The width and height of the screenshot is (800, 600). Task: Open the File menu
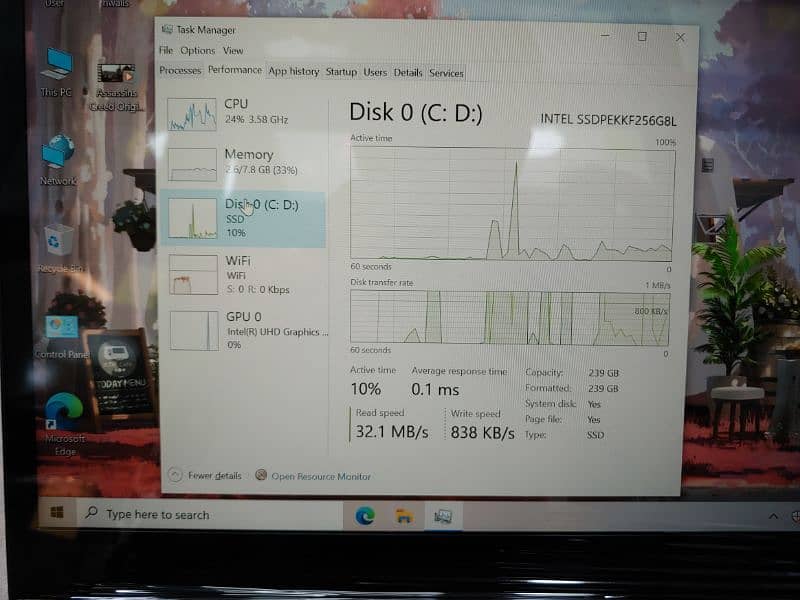pos(165,50)
